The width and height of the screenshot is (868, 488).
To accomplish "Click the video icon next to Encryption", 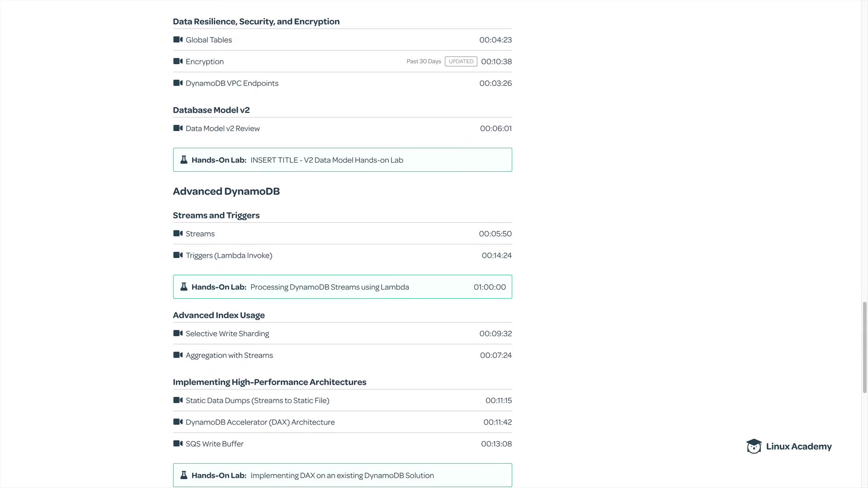I will (x=178, y=61).
